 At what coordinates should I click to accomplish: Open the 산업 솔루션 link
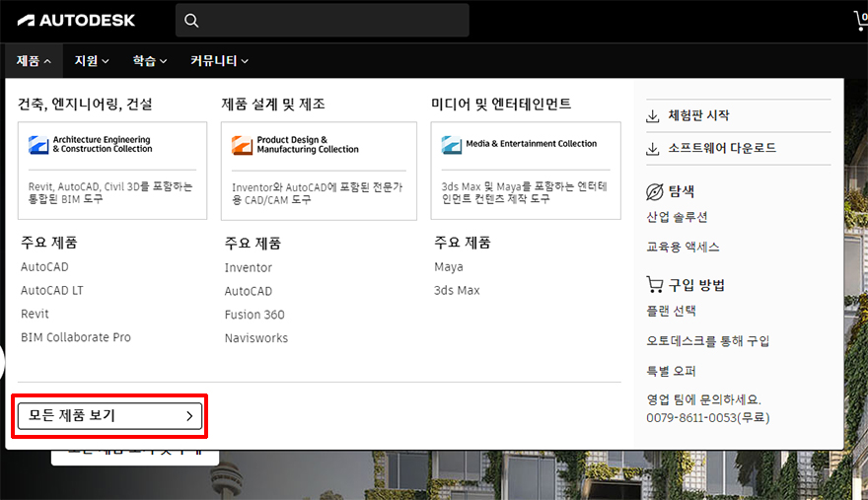click(x=677, y=217)
